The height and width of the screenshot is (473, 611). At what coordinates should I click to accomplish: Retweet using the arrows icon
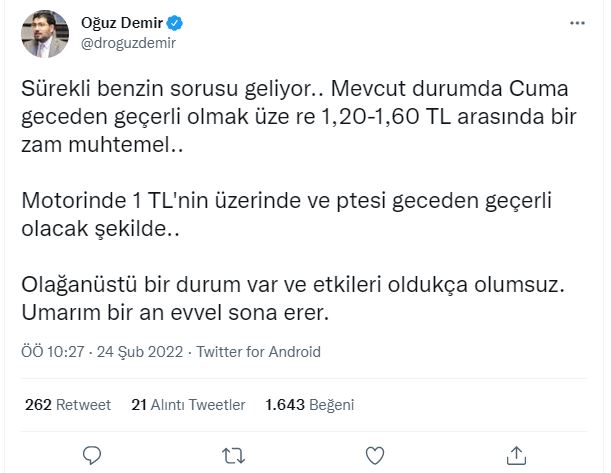[x=233, y=454]
